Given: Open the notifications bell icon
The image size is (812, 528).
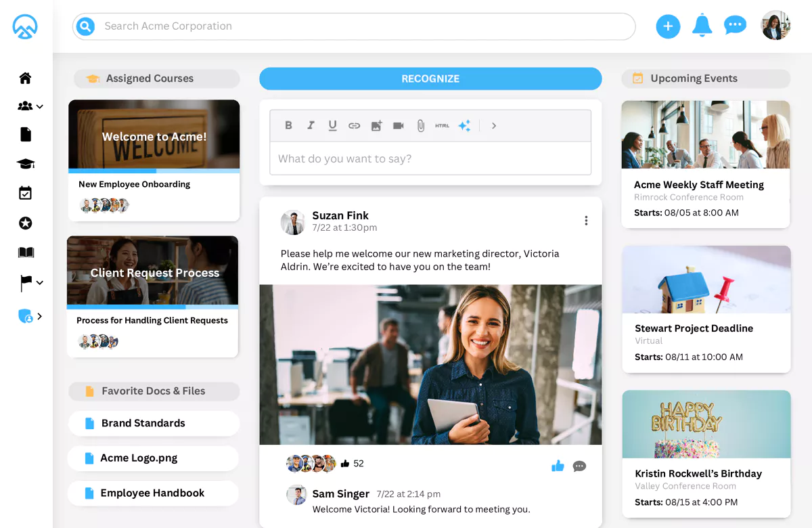Looking at the screenshot, I should tap(702, 26).
